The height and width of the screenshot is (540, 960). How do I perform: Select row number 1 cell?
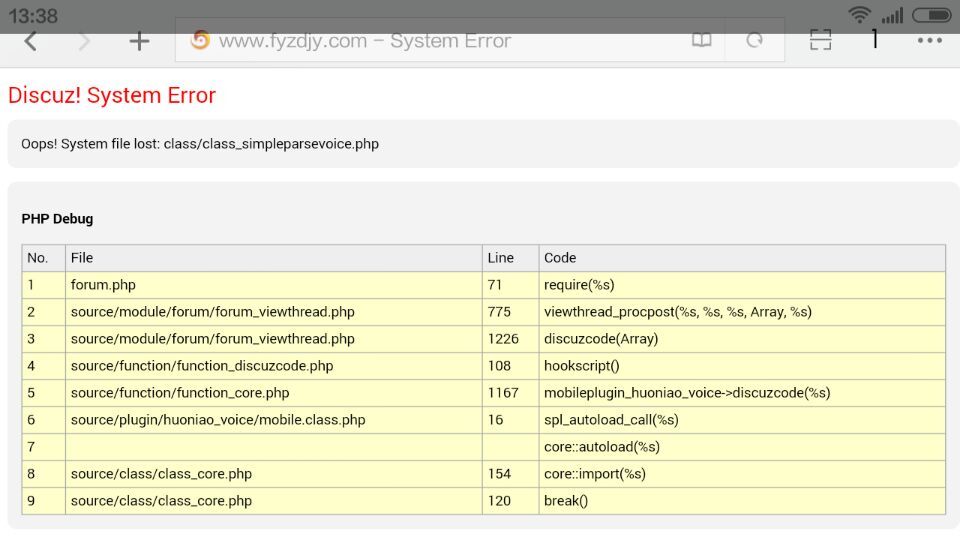43,285
